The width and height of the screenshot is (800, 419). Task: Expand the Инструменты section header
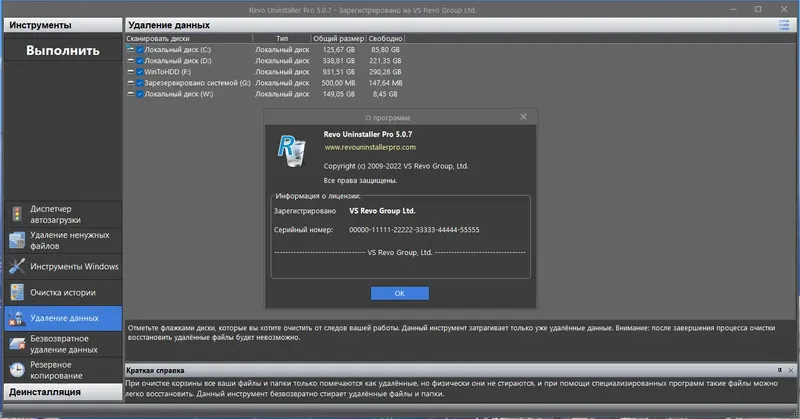(x=63, y=25)
